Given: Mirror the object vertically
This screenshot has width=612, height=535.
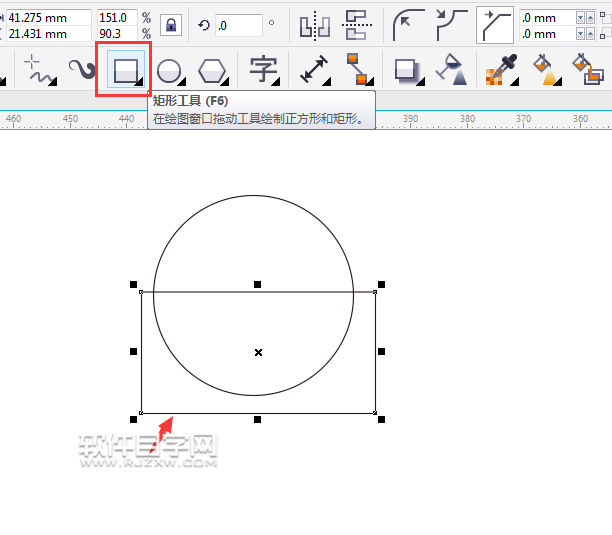Looking at the screenshot, I should [355, 25].
